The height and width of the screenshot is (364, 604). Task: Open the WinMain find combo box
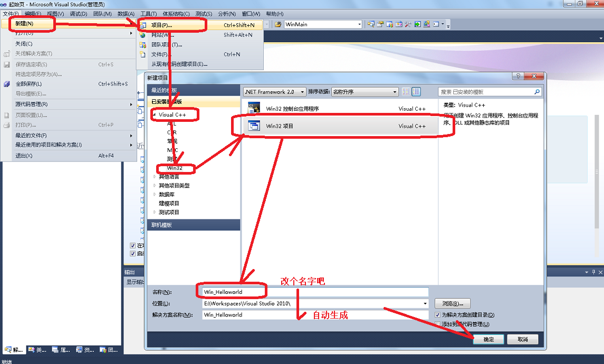click(323, 24)
